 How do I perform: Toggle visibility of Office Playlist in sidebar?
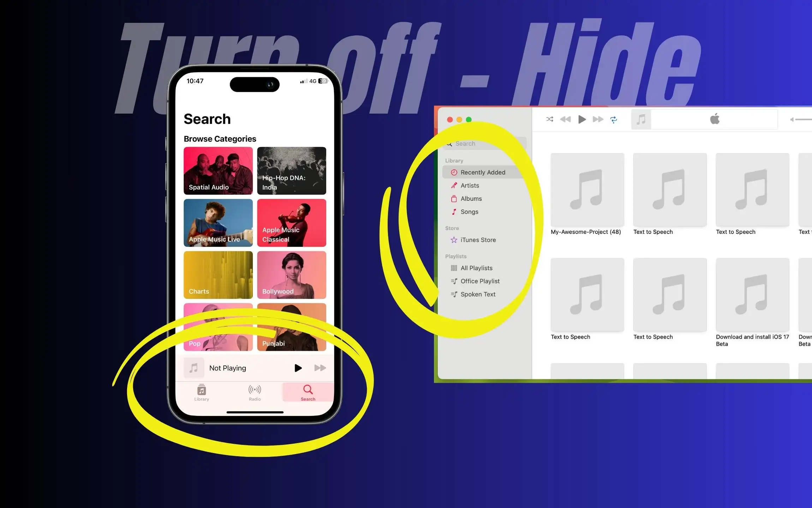480,281
